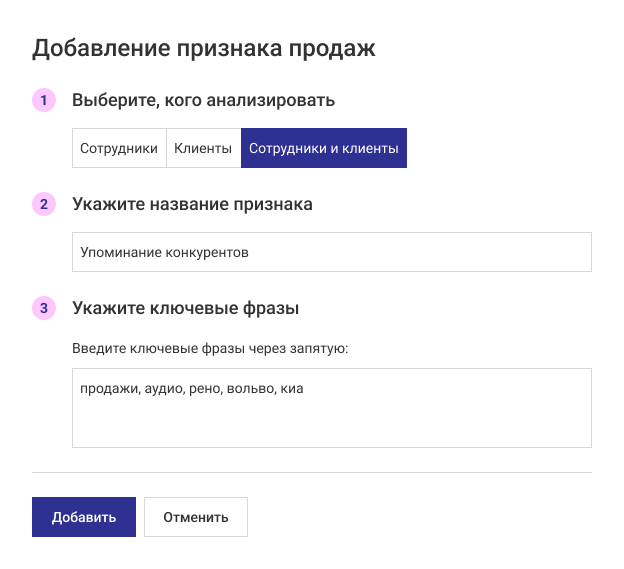Click the Выберите, кого анализировать heading
This screenshot has height=569, width=624.
tap(203, 101)
